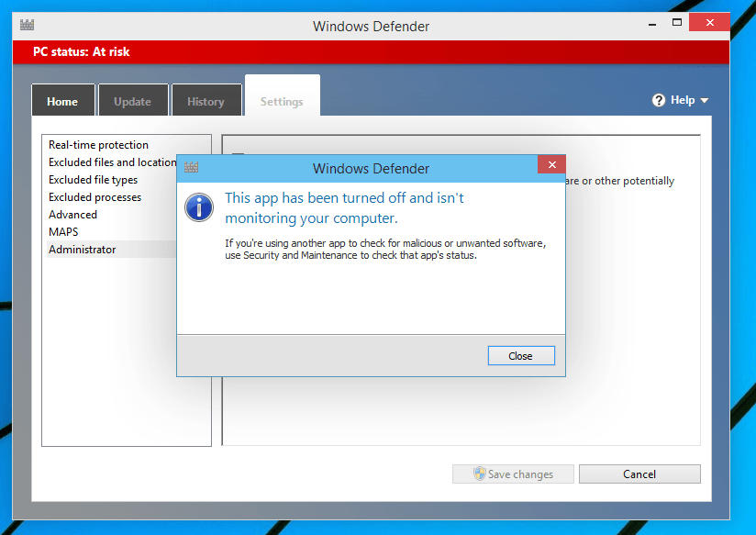Open the History tab

[x=206, y=100]
